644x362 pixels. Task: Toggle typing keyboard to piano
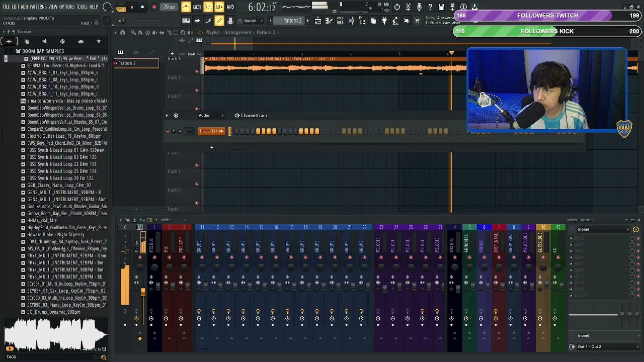point(186,21)
